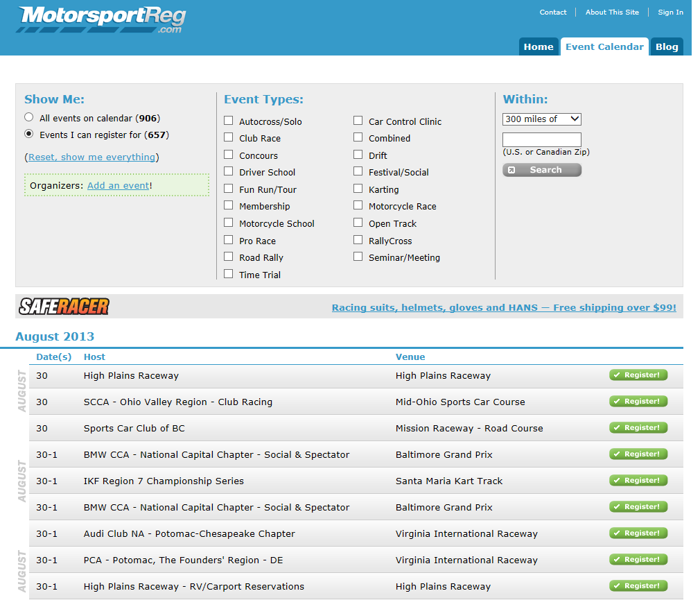This screenshot has height=600, width=700.
Task: Check the Club Race event type
Action: click(x=229, y=137)
